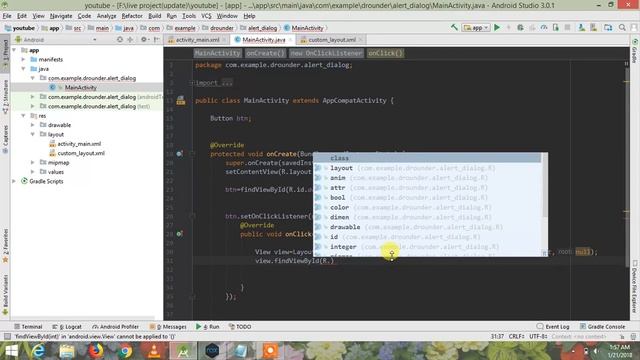Image resolution: width=640 pixels, height=360 pixels.
Task: Open the SDK Manager icon
Action: pyautogui.click(x=593, y=27)
